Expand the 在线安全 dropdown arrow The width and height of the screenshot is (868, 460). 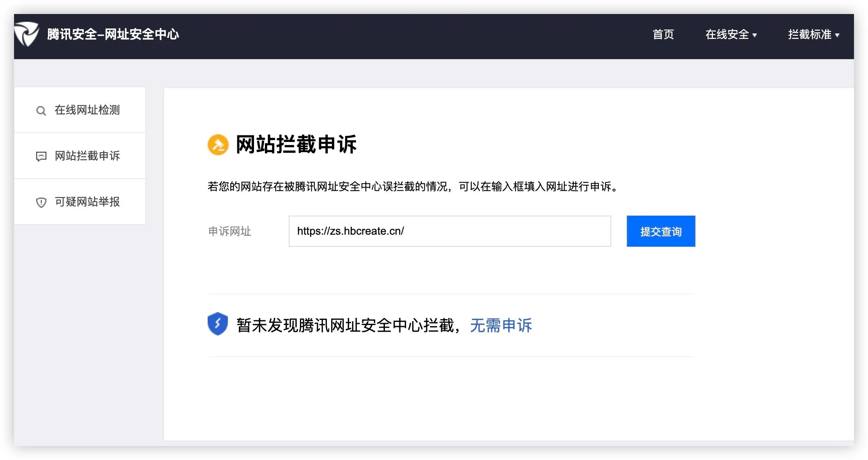[755, 35]
